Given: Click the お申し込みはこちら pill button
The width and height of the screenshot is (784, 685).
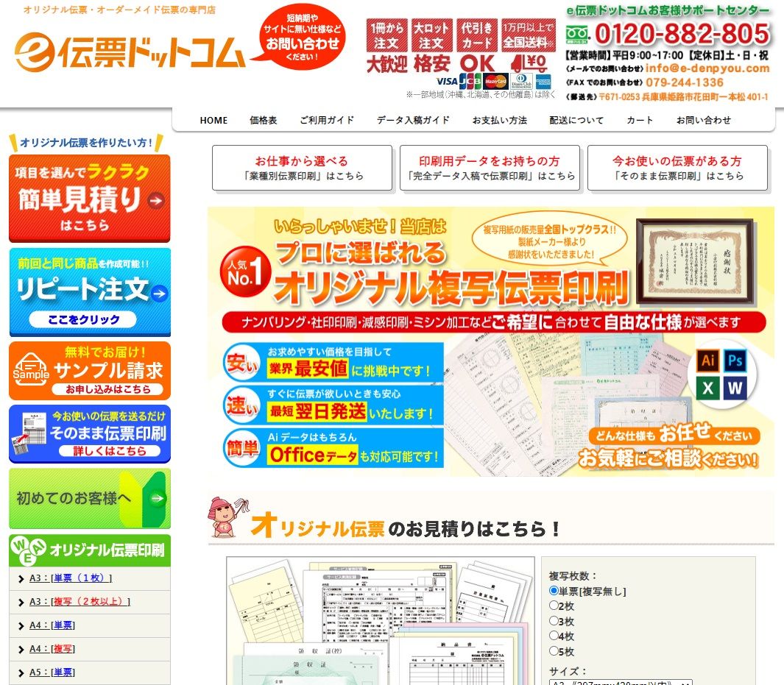Looking at the screenshot, I should click(x=107, y=389).
